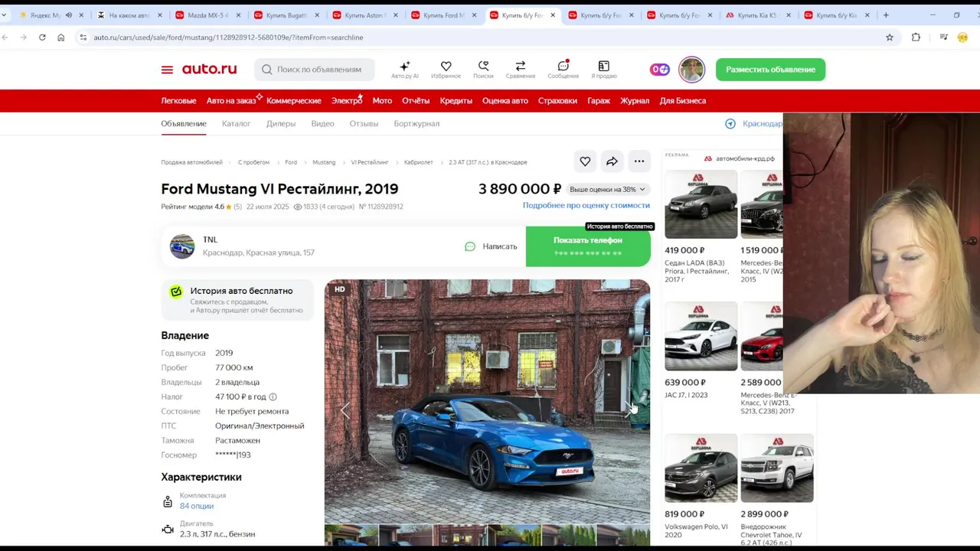This screenshot has height=551, width=980.
Task: Open Сообщения messages icon
Action: [x=563, y=70]
